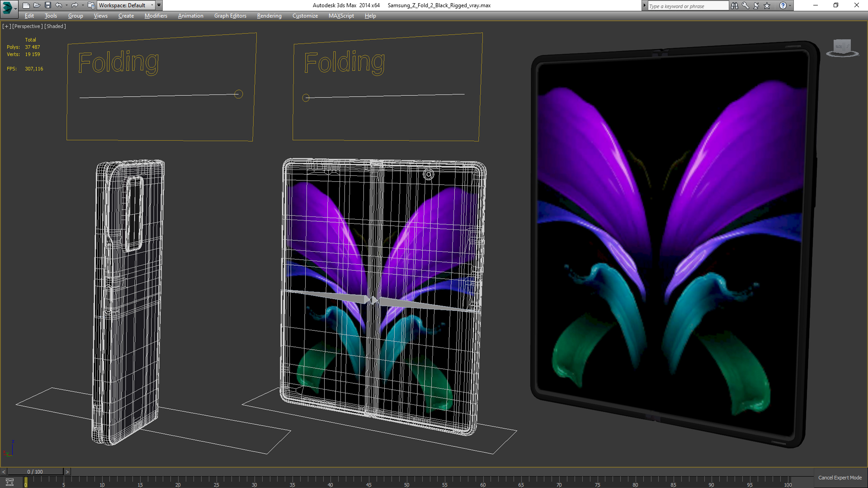Click the Project Folder icon

pyautogui.click(x=91, y=5)
